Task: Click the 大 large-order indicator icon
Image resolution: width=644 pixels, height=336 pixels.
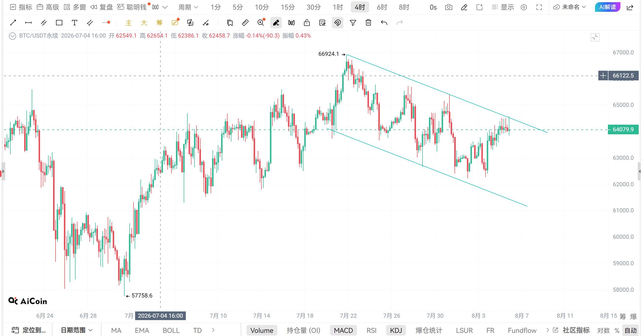Action: point(144,23)
